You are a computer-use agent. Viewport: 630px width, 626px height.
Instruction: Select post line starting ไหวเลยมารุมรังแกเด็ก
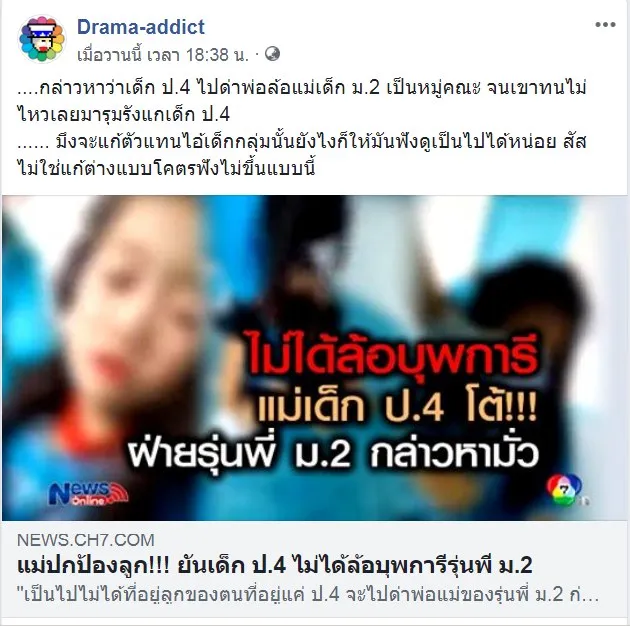pyautogui.click(x=124, y=115)
